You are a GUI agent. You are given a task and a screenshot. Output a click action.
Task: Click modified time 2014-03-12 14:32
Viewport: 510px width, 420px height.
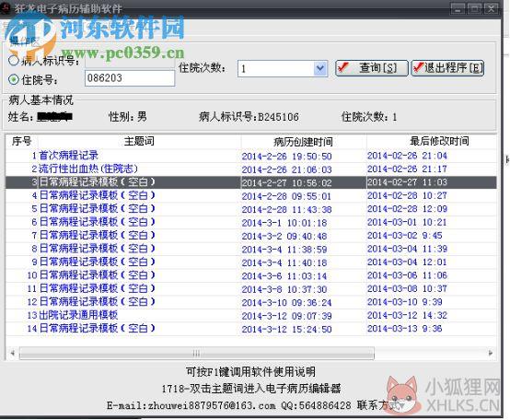(407, 315)
